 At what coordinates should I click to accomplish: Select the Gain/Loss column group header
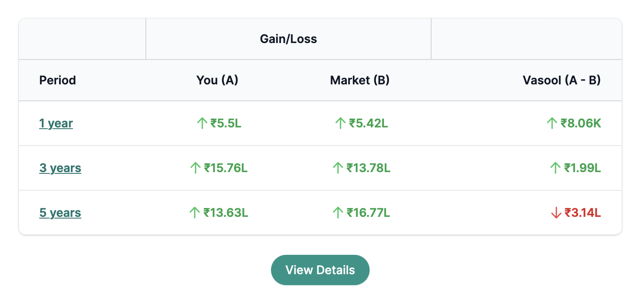click(288, 39)
